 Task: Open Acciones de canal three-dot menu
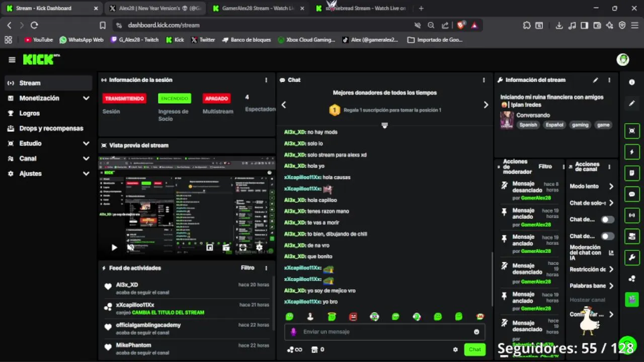[609, 167]
